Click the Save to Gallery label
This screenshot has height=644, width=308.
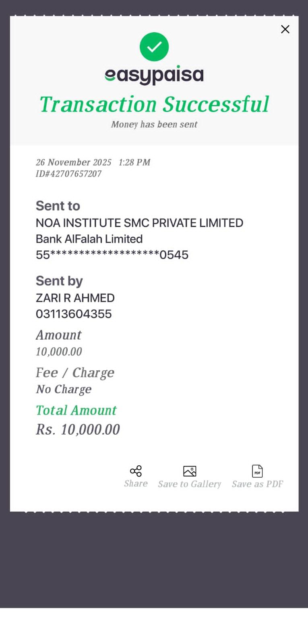click(190, 484)
